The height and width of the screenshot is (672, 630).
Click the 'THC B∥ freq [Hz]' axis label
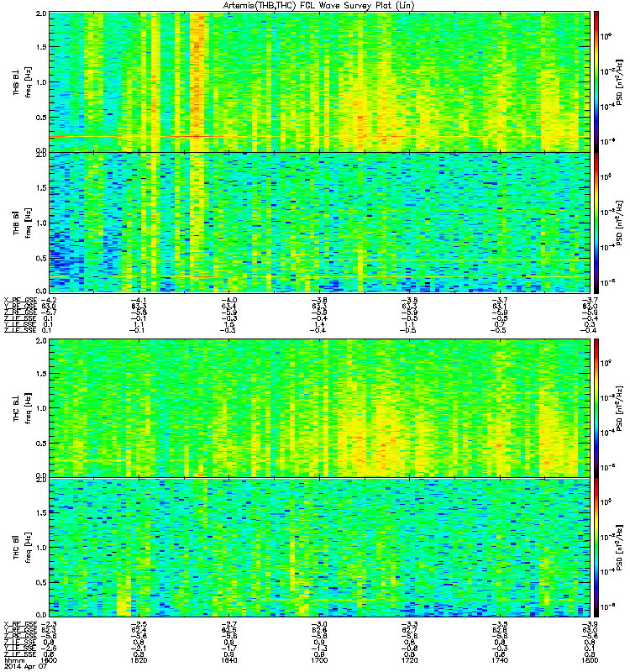coord(23,548)
